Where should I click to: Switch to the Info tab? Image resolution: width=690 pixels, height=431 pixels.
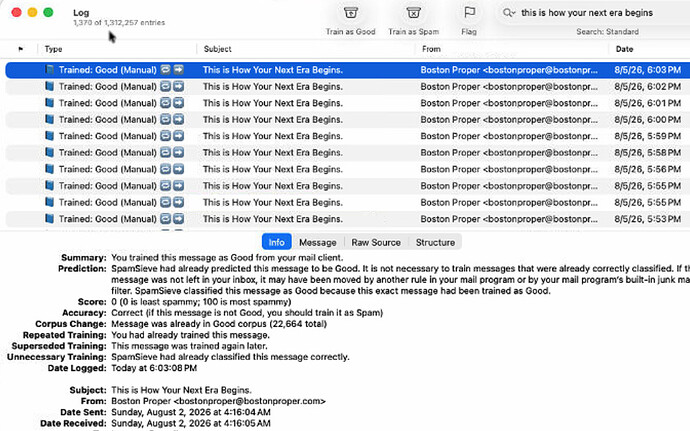tap(276, 242)
